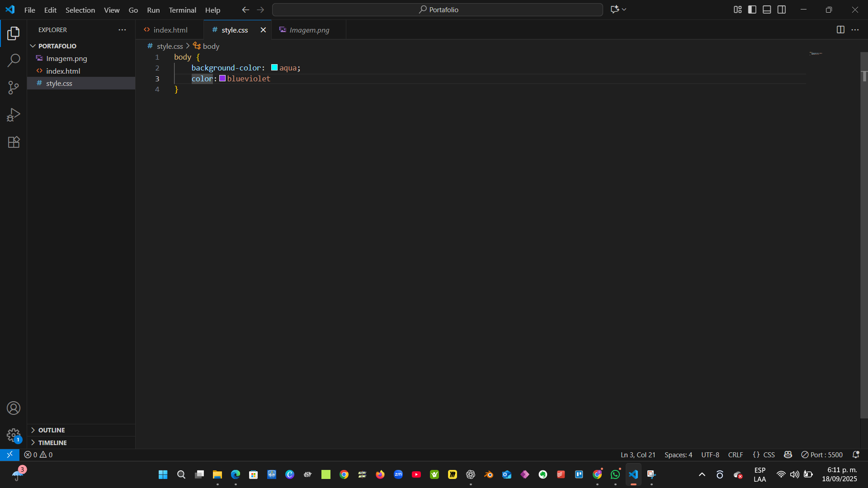Open the Accounts menu icon
Viewport: 868px width, 488px height.
(x=14, y=408)
